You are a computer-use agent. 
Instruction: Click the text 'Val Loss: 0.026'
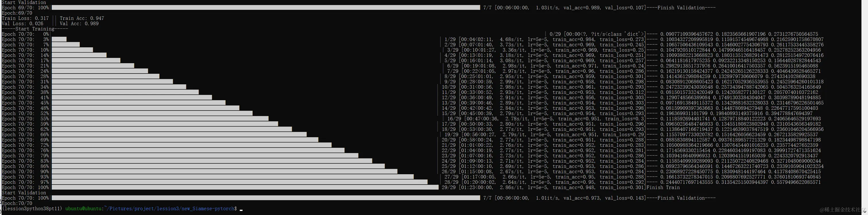coord(23,24)
